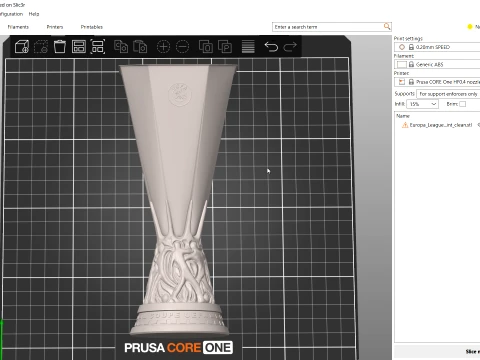Viewport: 480px width, 360px height.
Task: Open the Help menu
Action: point(34,14)
